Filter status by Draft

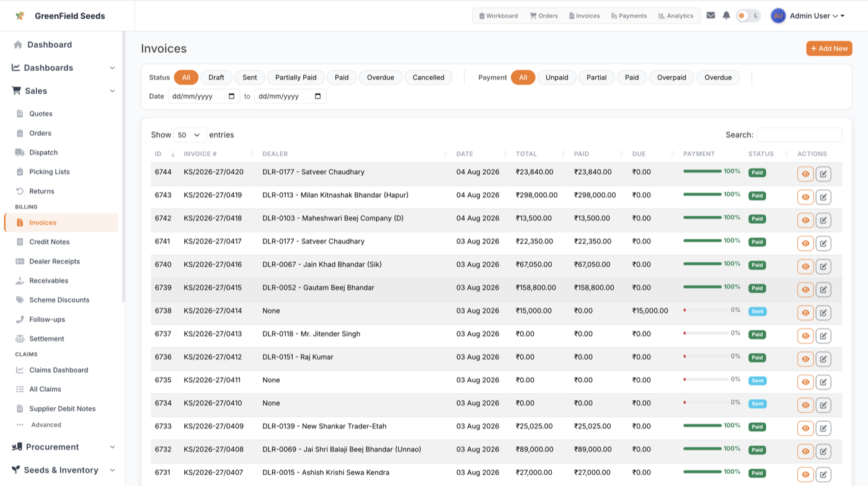click(216, 77)
